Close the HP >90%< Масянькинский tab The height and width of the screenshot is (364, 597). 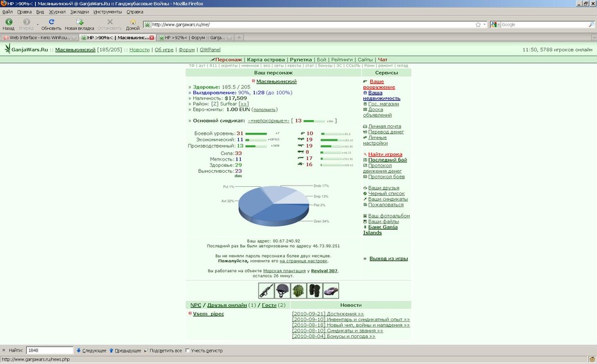(x=151, y=38)
